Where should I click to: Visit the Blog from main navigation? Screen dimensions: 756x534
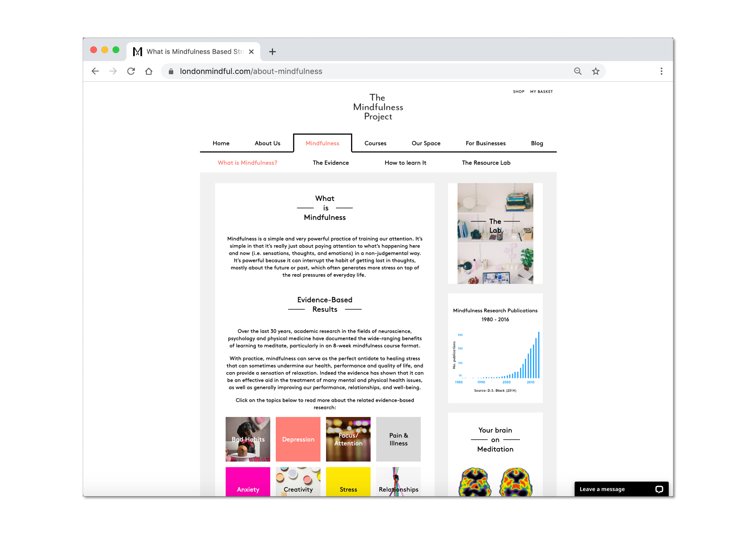[x=537, y=143]
